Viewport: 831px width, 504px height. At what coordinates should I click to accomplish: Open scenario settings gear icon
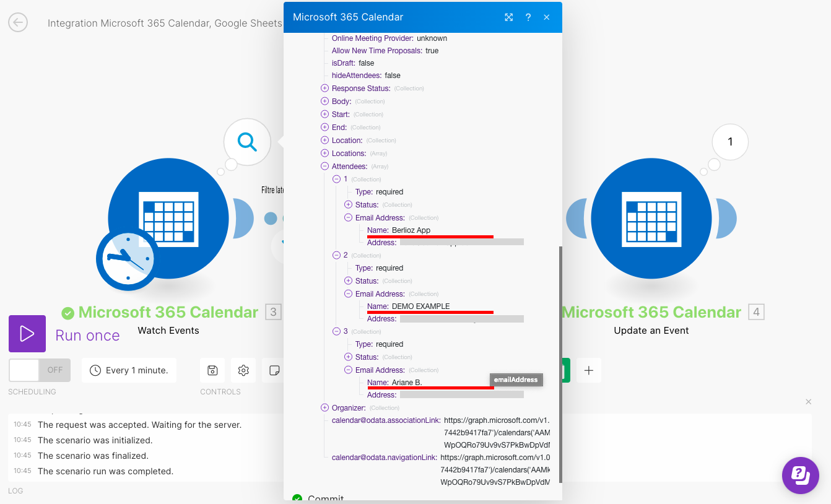pos(243,370)
